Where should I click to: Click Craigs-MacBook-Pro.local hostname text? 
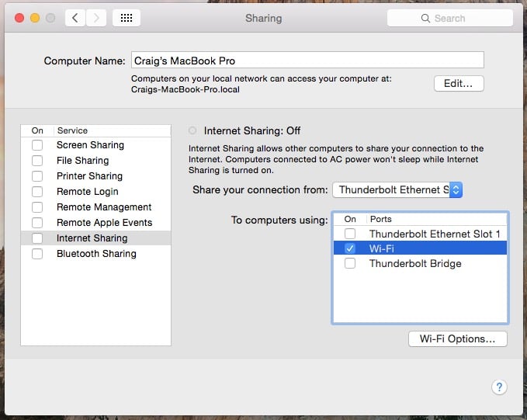(185, 89)
